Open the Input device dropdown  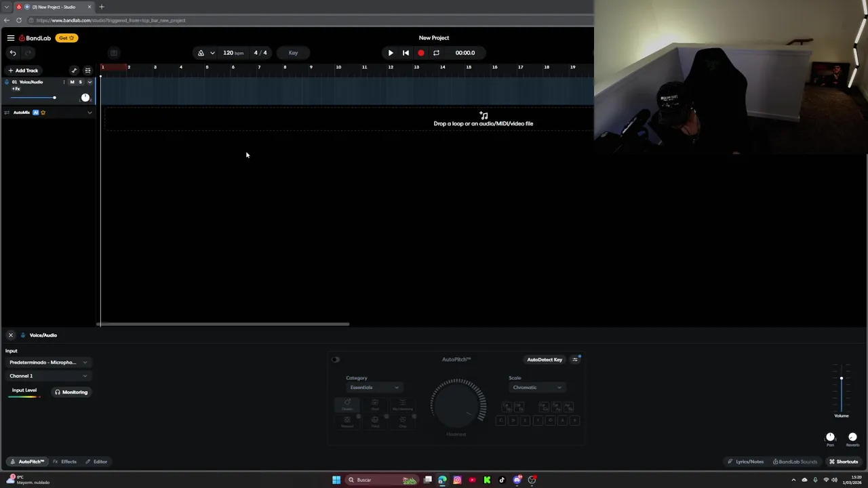click(48, 363)
